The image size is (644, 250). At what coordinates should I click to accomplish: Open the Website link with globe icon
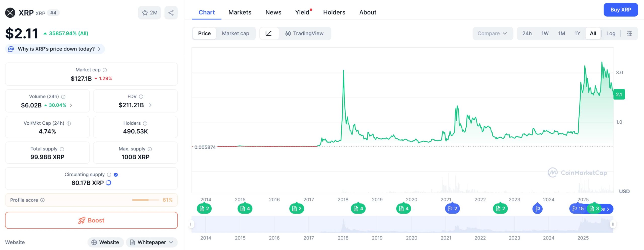point(105,242)
